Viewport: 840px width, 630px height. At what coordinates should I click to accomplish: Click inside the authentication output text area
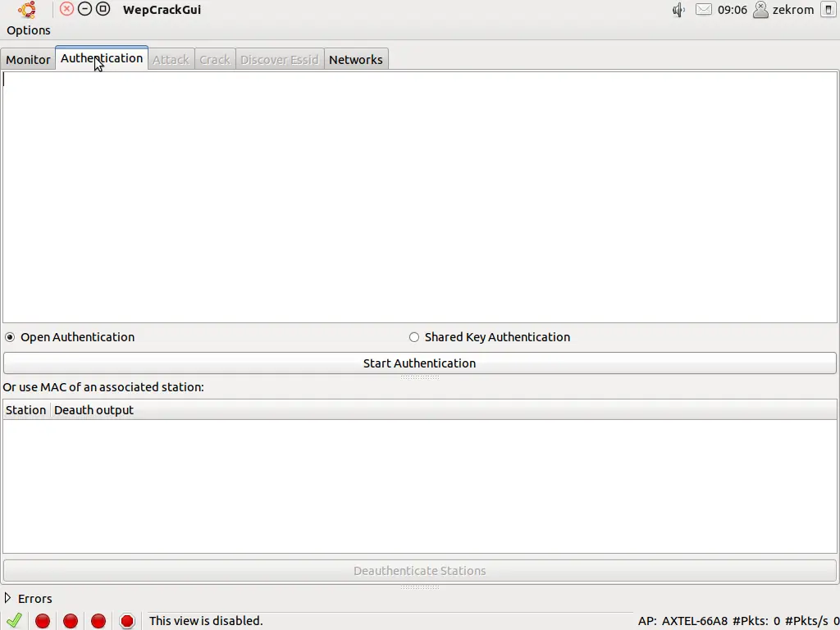pyautogui.click(x=419, y=197)
